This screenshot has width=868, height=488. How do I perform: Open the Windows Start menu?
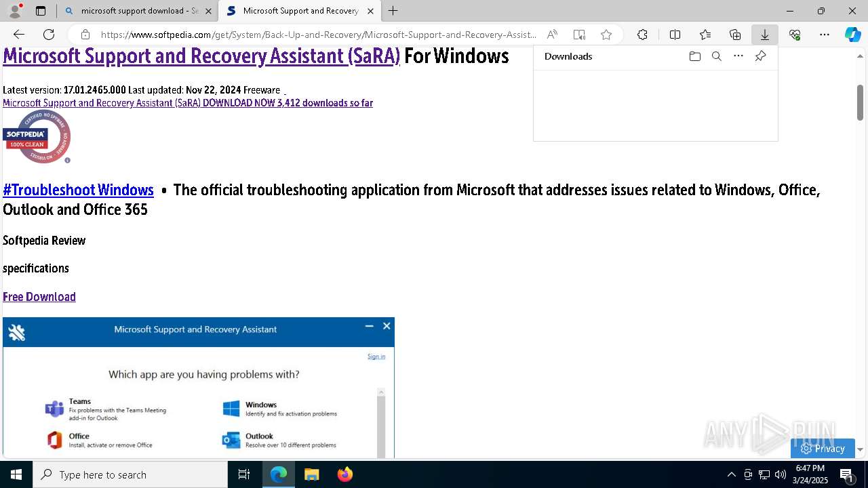point(16,474)
